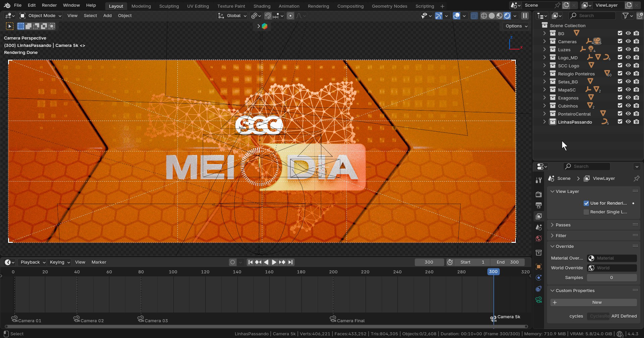
Task: Open the Scene properties tab
Action: (x=539, y=227)
